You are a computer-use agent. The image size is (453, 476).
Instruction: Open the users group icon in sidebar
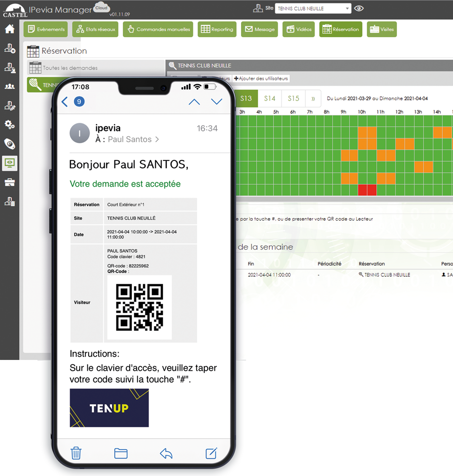coord(10,87)
